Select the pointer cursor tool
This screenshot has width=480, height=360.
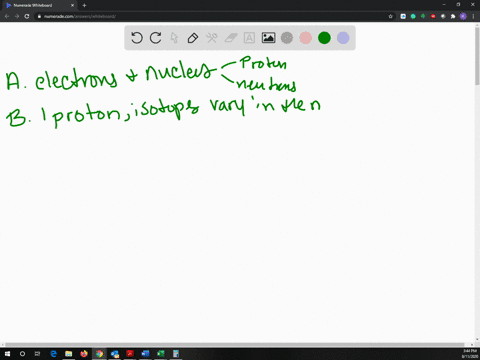tap(174, 38)
